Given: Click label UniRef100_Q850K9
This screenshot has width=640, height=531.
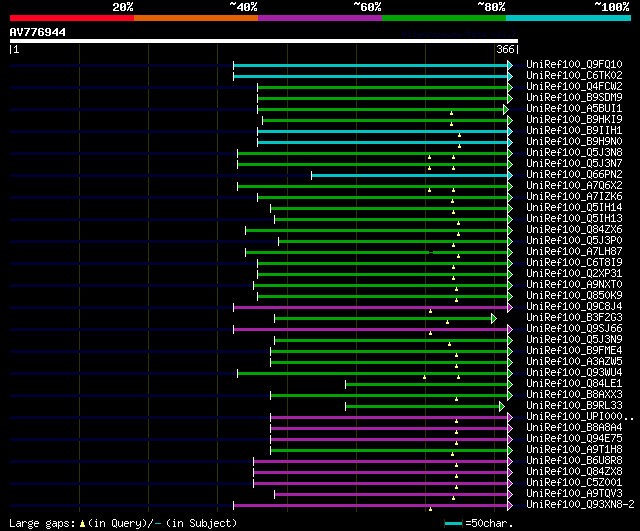Looking at the screenshot, I should tap(574, 295).
